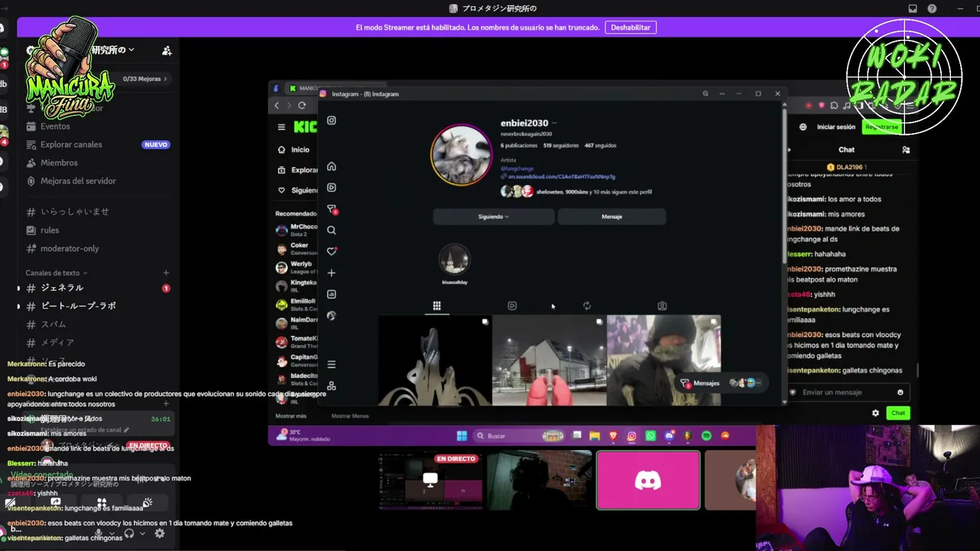Open the Discord inbox icon
Image resolution: width=980 pixels, height=551 pixels.
point(913,9)
